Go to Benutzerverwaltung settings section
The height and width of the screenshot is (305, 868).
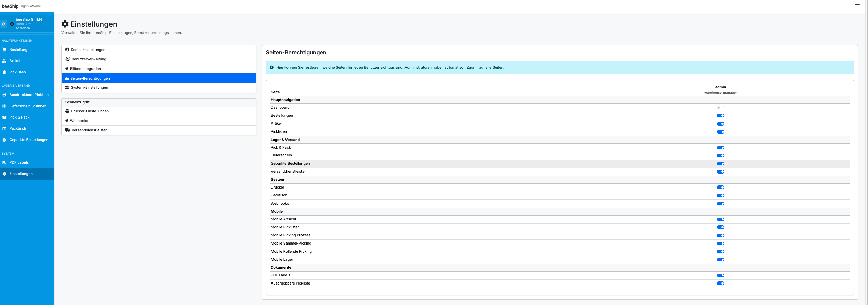pyautogui.click(x=159, y=59)
